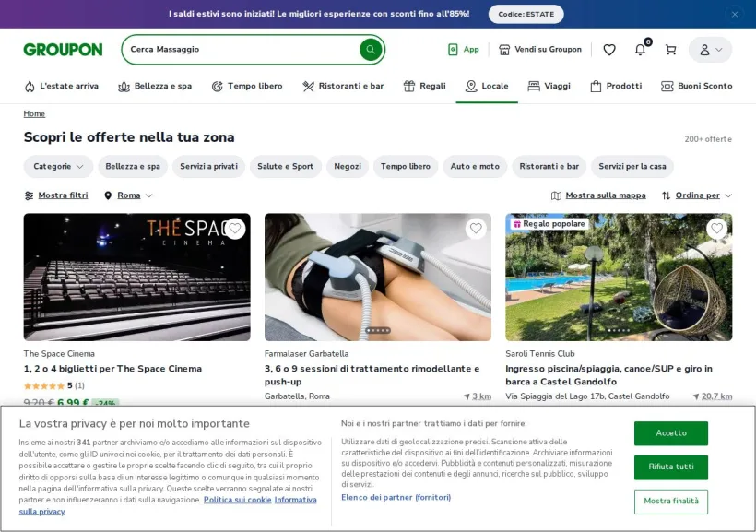The width and height of the screenshot is (756, 532).
Task: Open notifications bell icon
Action: [x=640, y=49]
